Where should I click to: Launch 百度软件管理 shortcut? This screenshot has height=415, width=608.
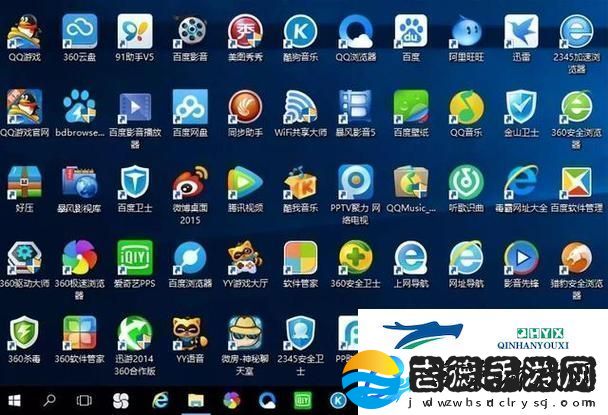[577, 182]
